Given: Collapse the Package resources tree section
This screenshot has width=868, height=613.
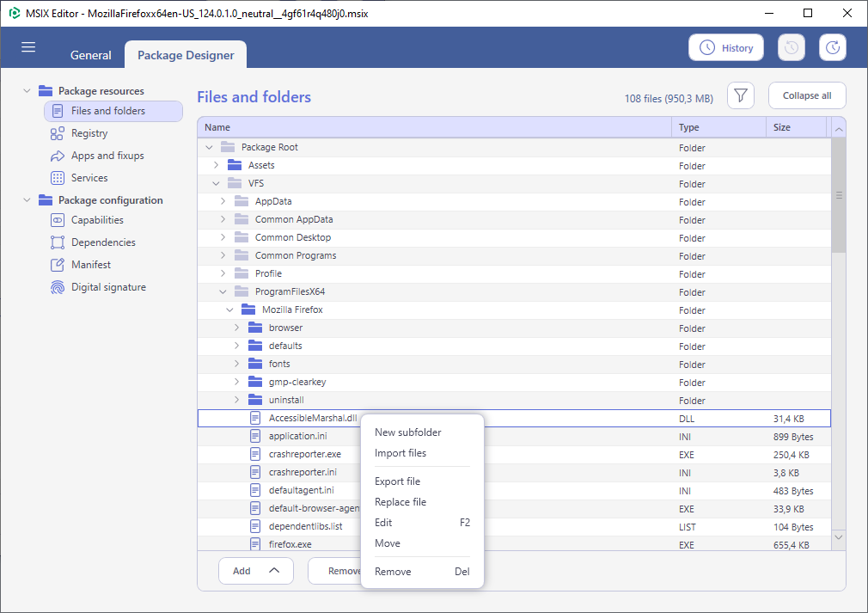Looking at the screenshot, I should 27,91.
